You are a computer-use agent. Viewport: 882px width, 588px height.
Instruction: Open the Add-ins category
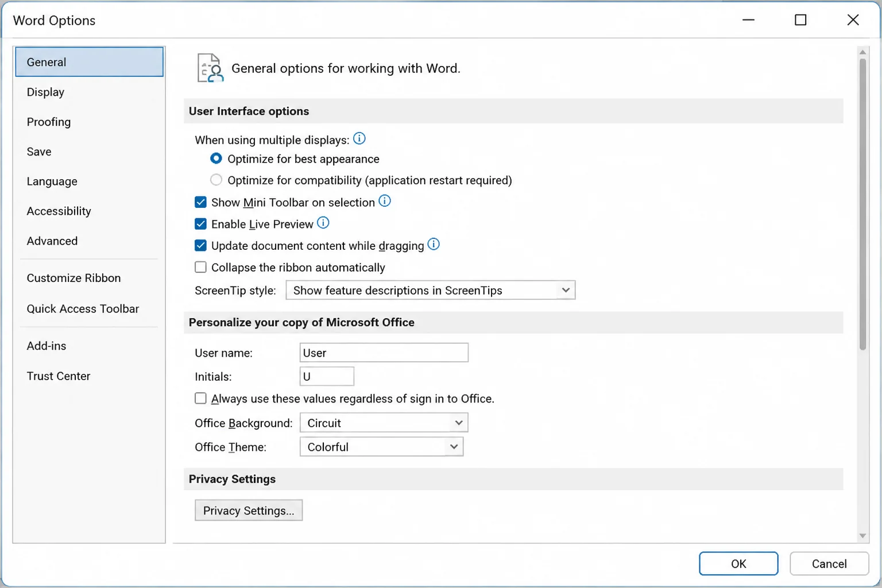(x=89, y=346)
